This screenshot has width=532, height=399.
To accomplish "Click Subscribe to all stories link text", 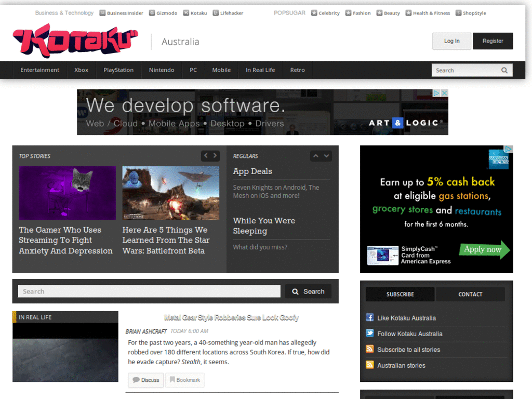I will coord(408,350).
